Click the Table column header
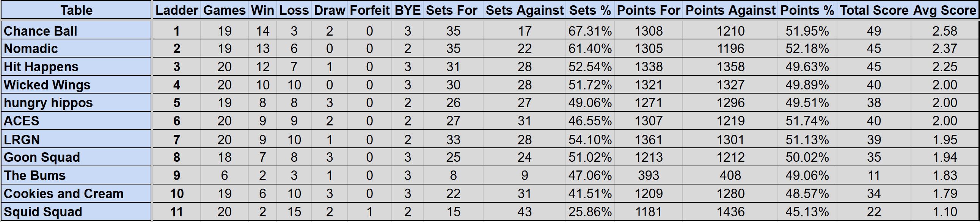 tap(76, 10)
